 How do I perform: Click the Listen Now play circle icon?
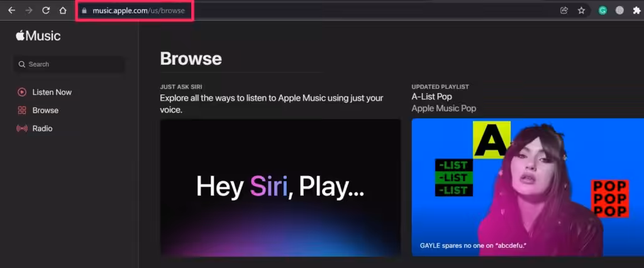coord(22,92)
